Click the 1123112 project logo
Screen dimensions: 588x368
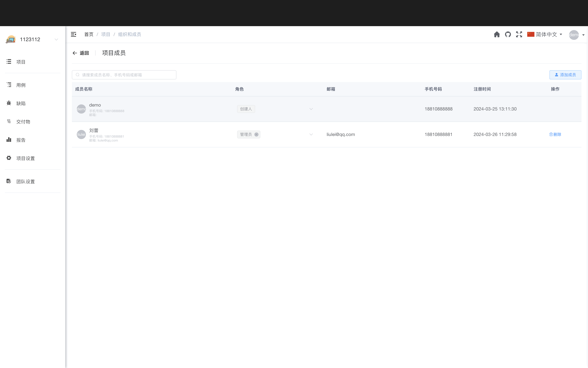pos(11,39)
